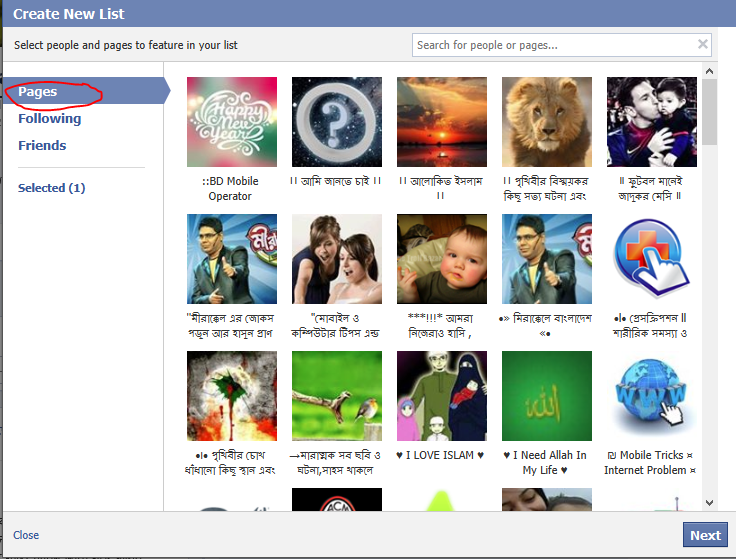The image size is (736, 559).
Task: Select the two laughing women thumbnail
Action: pyautogui.click(x=337, y=259)
